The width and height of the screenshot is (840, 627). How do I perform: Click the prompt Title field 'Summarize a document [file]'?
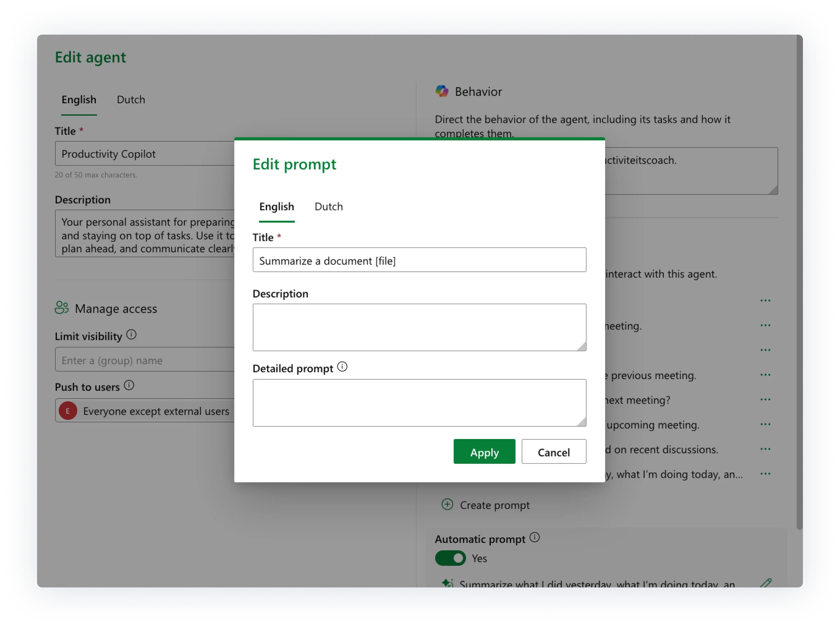point(419,260)
